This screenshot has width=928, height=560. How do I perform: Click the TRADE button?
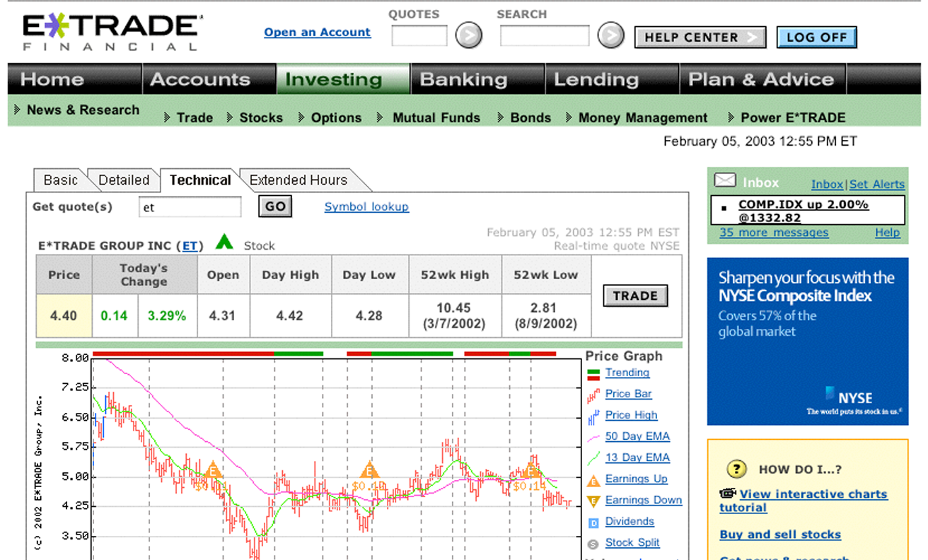635,296
